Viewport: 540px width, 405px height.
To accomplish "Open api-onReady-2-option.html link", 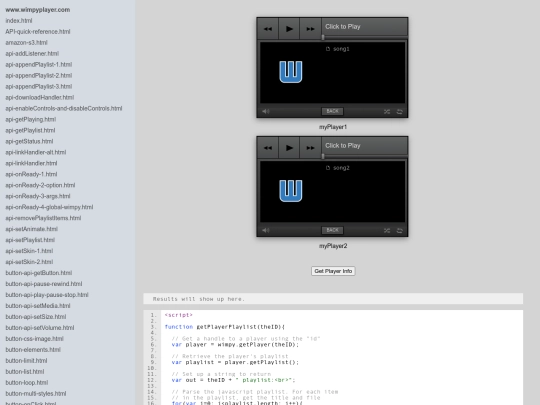I will (x=40, y=185).
